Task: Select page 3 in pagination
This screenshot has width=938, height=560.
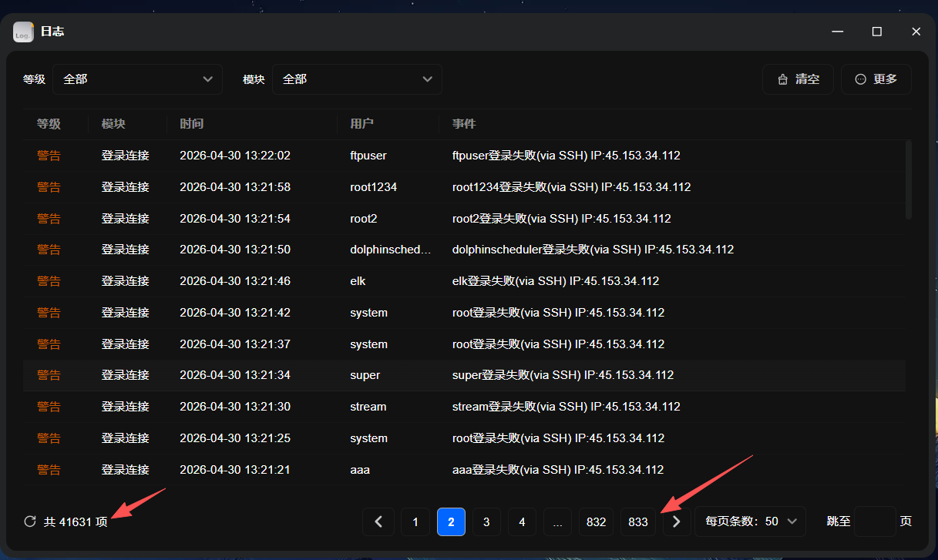Action: coord(486,521)
